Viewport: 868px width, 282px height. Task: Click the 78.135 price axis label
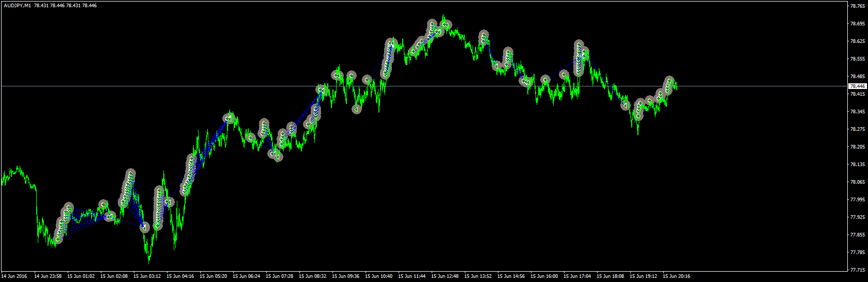tap(858, 165)
